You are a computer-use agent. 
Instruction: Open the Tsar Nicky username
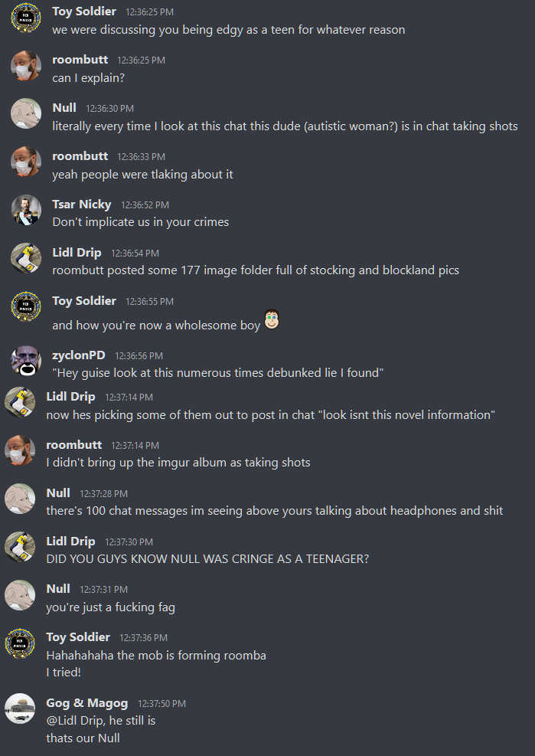[x=81, y=205]
